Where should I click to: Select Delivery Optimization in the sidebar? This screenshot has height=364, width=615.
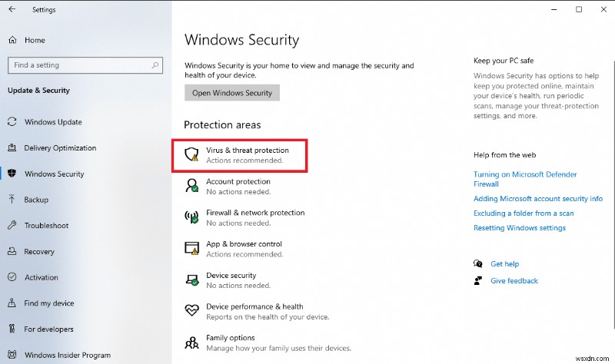[60, 148]
